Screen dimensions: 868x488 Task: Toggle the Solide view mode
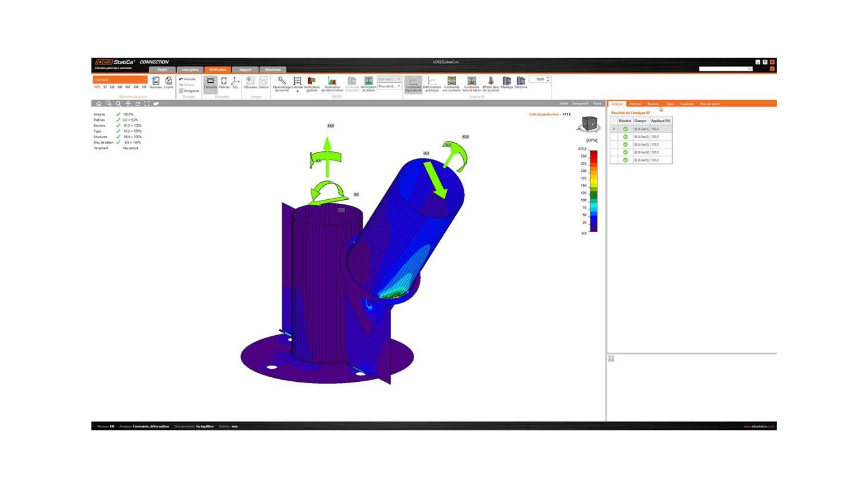coord(563,103)
